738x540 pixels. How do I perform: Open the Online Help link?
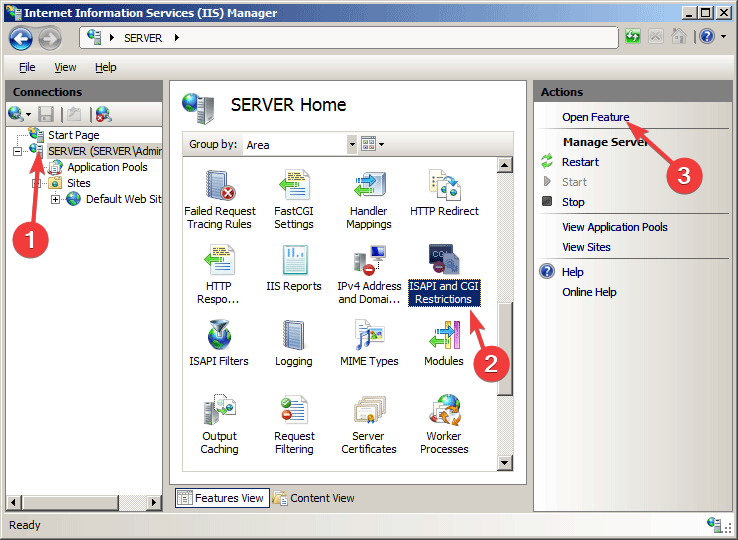(x=589, y=292)
